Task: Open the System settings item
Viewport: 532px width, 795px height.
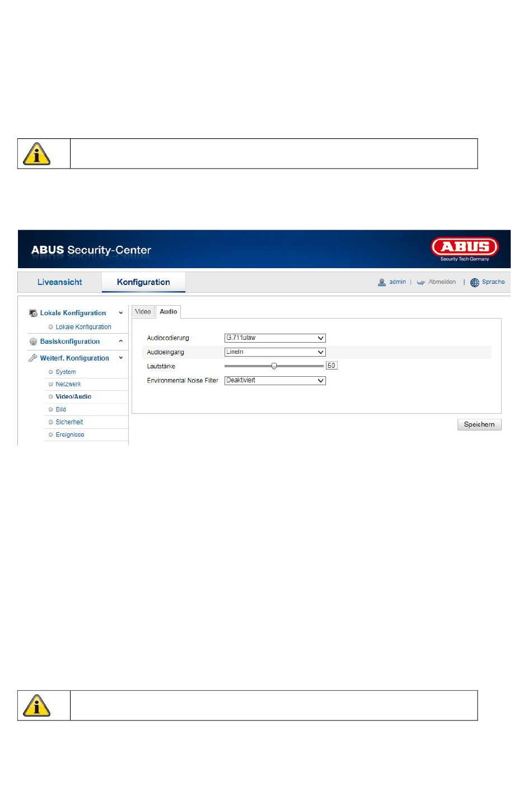Action: click(66, 372)
